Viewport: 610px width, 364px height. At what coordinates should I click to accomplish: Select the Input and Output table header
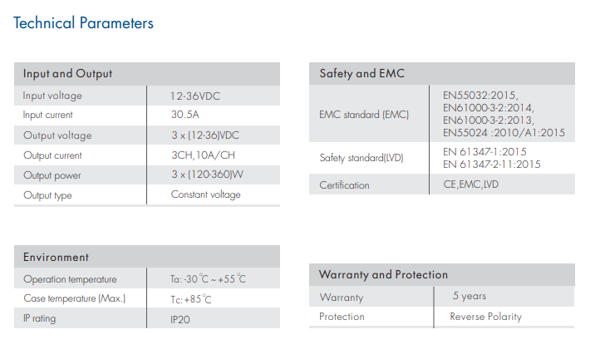click(x=147, y=74)
